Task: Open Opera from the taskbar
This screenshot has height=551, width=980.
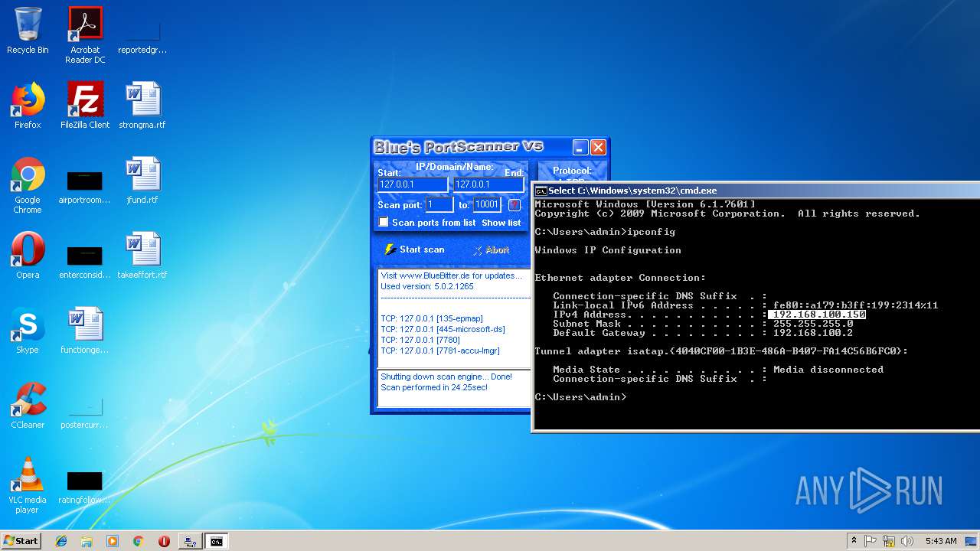Action: tap(164, 541)
